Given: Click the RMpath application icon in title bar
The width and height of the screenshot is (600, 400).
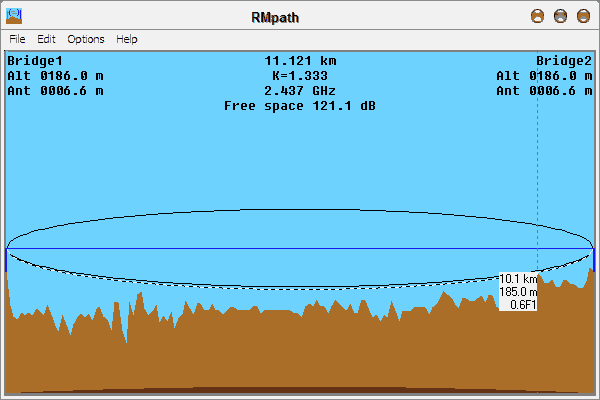Looking at the screenshot, I should [x=14, y=16].
